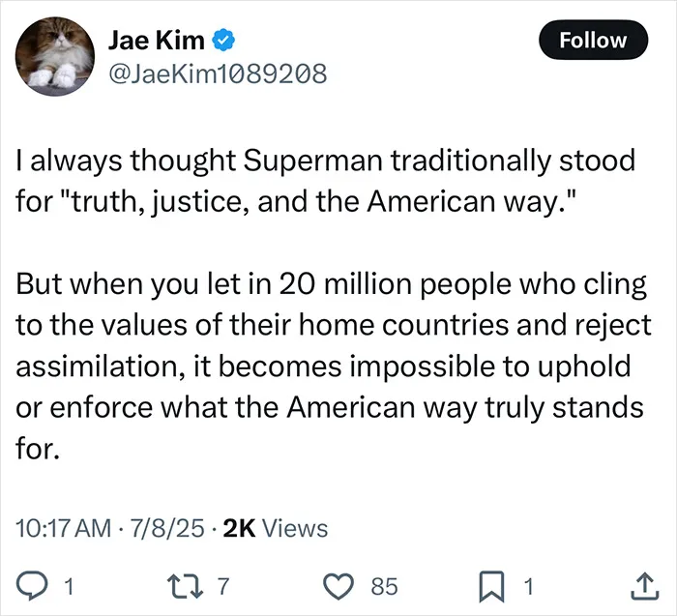Click the 7/8/25 post date
Image resolution: width=677 pixels, height=616 pixels.
(x=167, y=528)
